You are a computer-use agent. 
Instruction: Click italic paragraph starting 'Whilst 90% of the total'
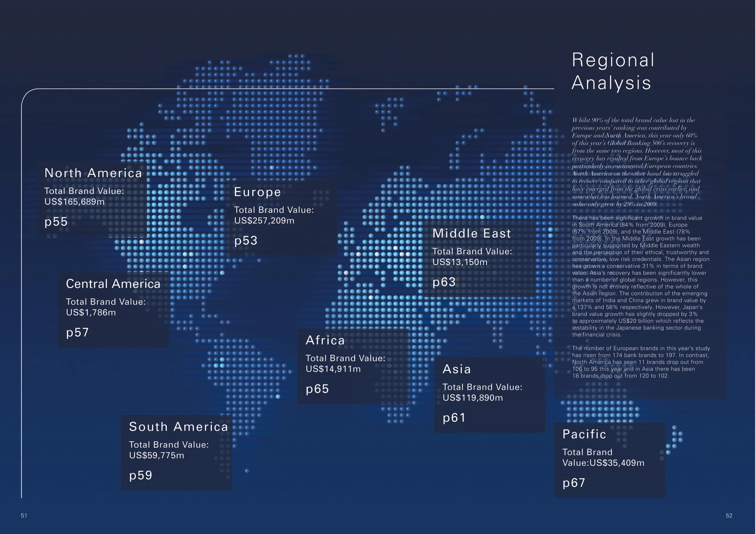point(637,162)
